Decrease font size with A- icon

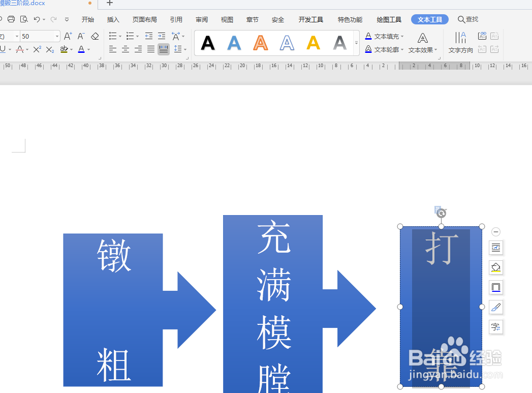81,36
